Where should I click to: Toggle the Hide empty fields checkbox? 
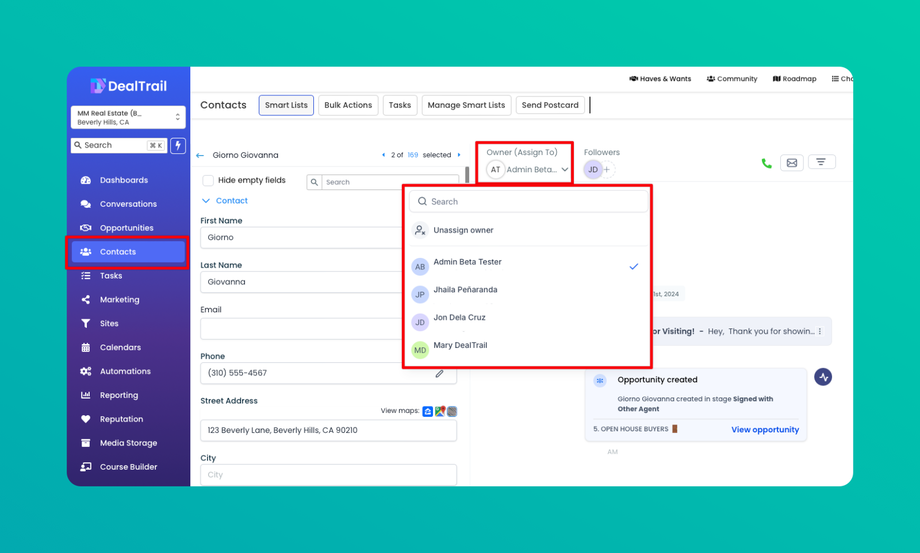(x=208, y=180)
